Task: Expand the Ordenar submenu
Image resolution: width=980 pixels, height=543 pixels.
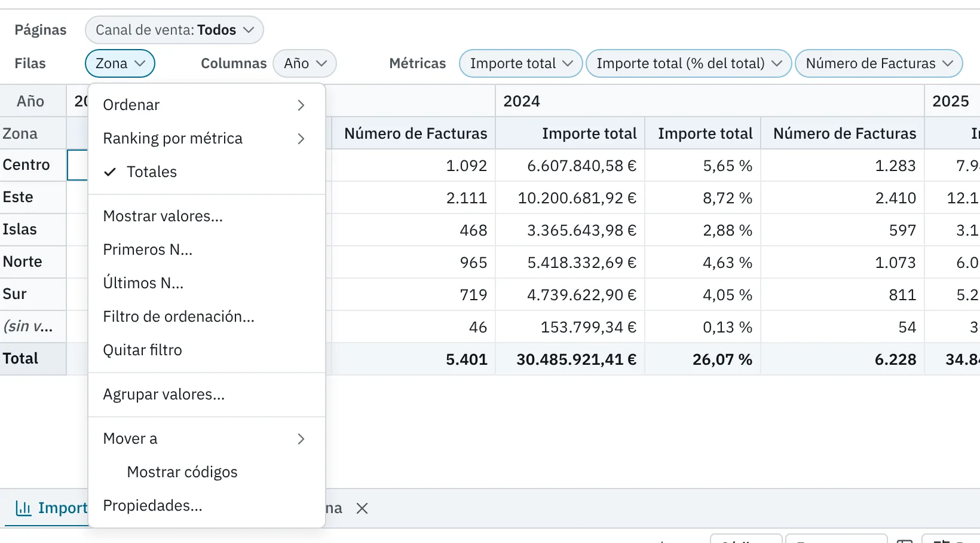Action: (x=206, y=105)
